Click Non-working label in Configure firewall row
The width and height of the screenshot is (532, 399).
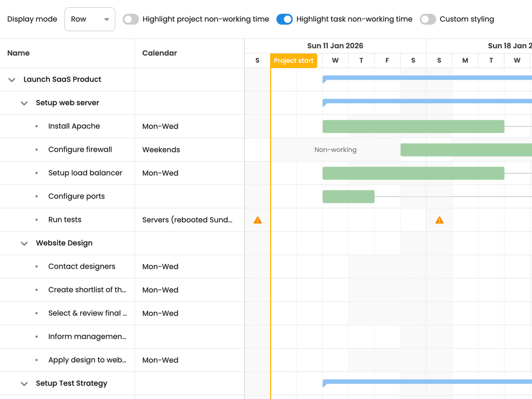click(336, 150)
